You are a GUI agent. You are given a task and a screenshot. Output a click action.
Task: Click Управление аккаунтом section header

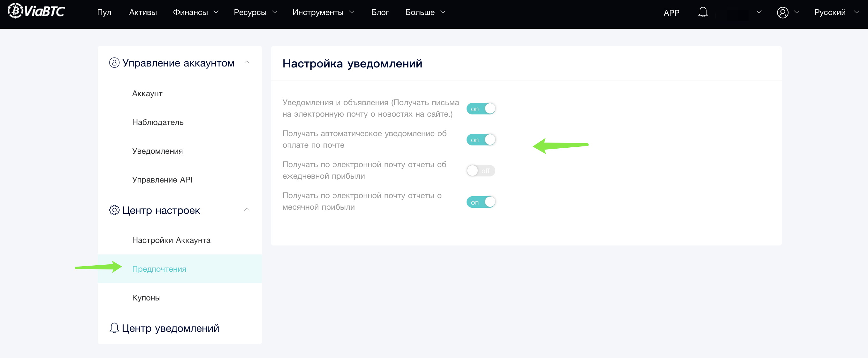178,63
